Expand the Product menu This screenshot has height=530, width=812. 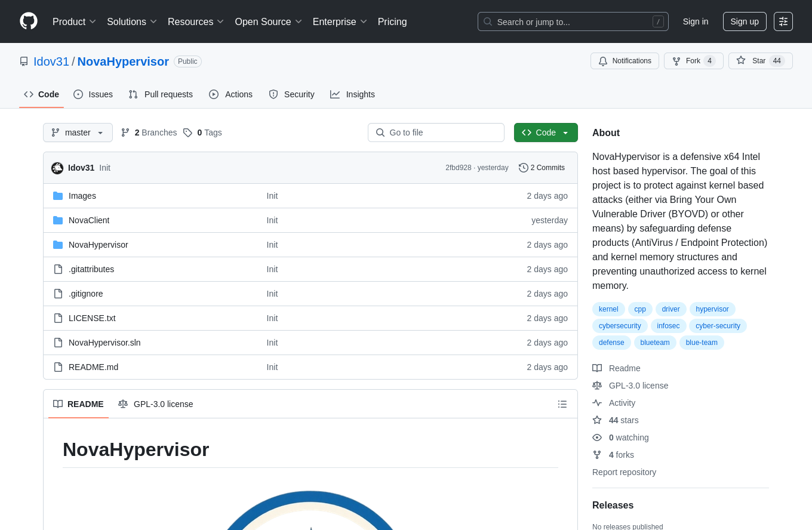(74, 21)
